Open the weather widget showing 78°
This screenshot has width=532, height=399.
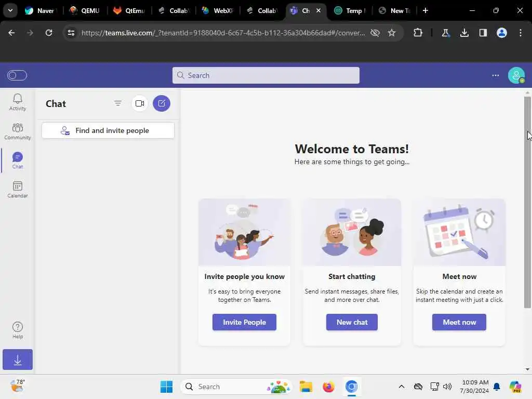click(17, 387)
